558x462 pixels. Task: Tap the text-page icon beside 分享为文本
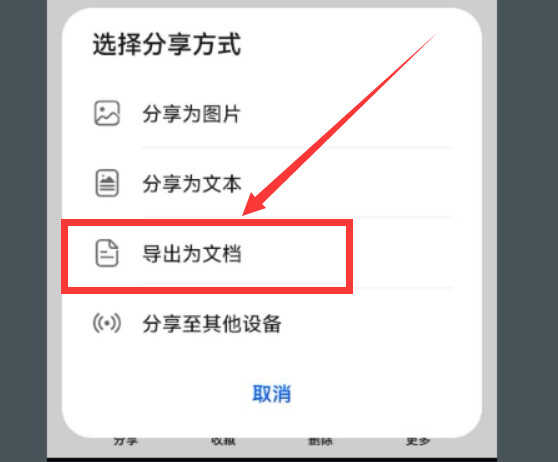pos(107,183)
